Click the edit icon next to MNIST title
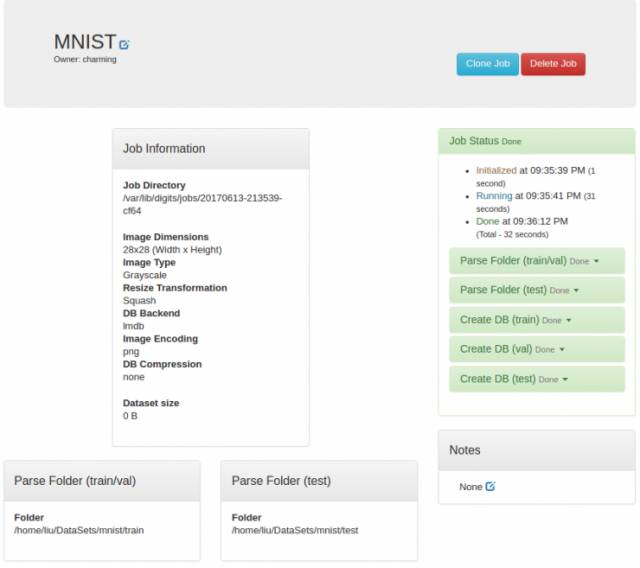 click(x=124, y=44)
